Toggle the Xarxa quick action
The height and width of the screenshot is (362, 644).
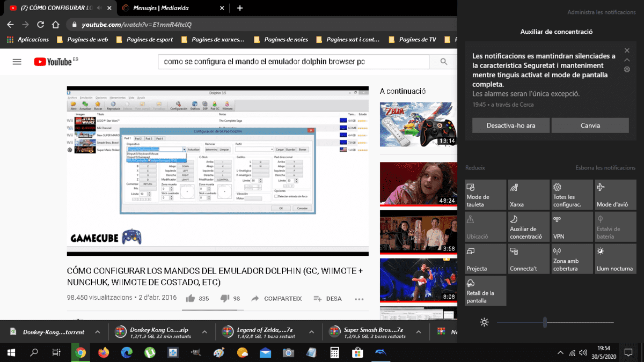529,195
